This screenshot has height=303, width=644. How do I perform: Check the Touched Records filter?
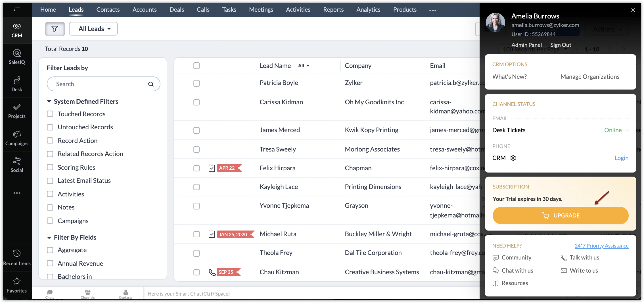50,114
